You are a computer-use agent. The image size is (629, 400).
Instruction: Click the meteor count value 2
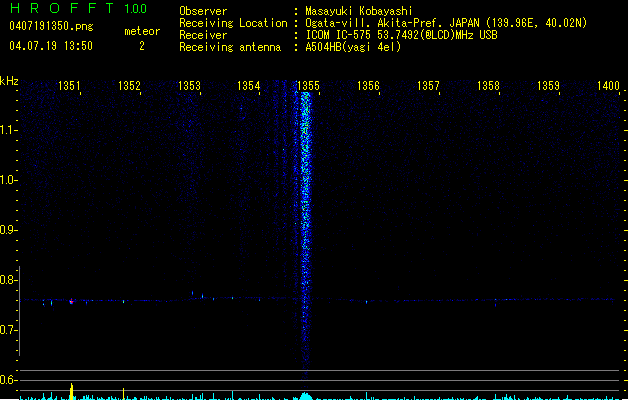[x=142, y=46]
